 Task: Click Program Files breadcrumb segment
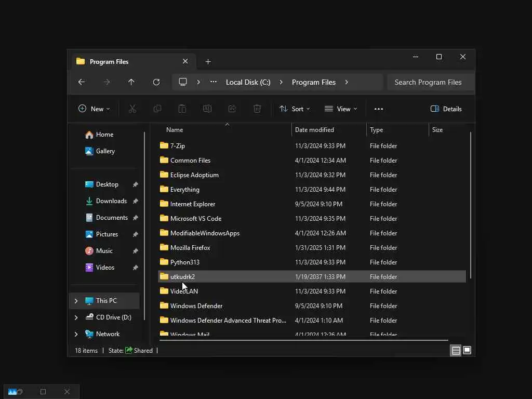(x=313, y=83)
